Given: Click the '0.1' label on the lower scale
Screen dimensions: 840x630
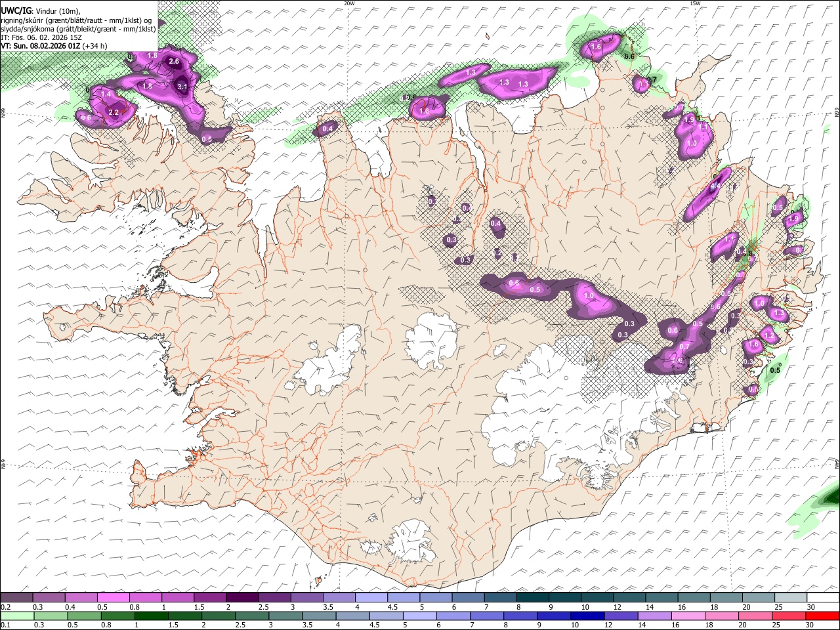Looking at the screenshot, I should coord(6,625).
